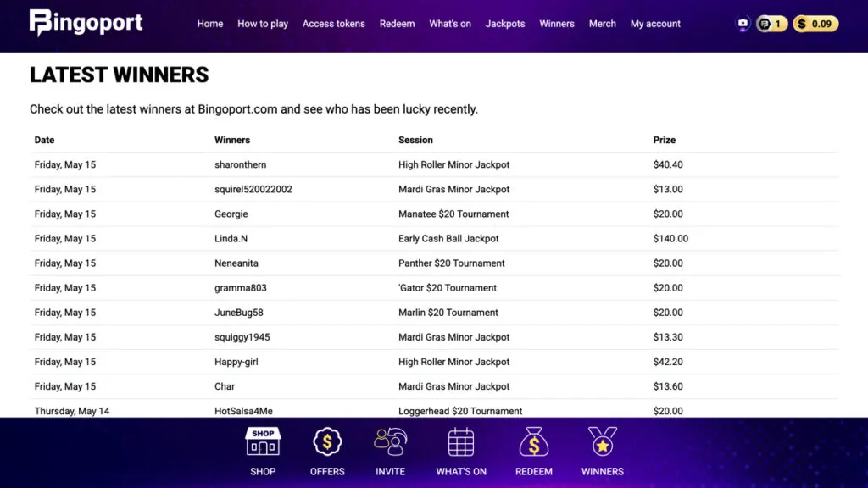Select winner name Happy-girl

tap(236, 362)
